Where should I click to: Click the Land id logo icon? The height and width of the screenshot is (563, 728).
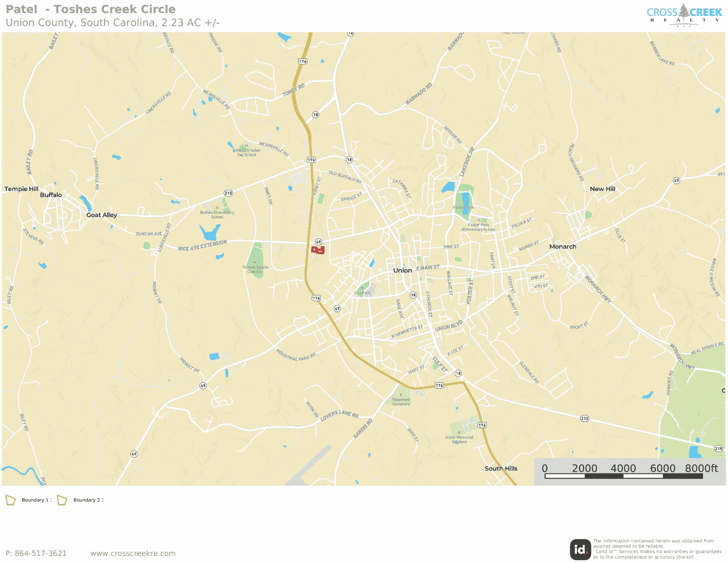point(580,550)
